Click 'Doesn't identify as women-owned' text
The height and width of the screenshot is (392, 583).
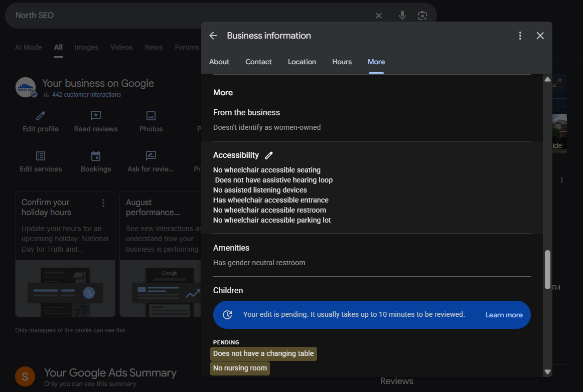pos(267,127)
